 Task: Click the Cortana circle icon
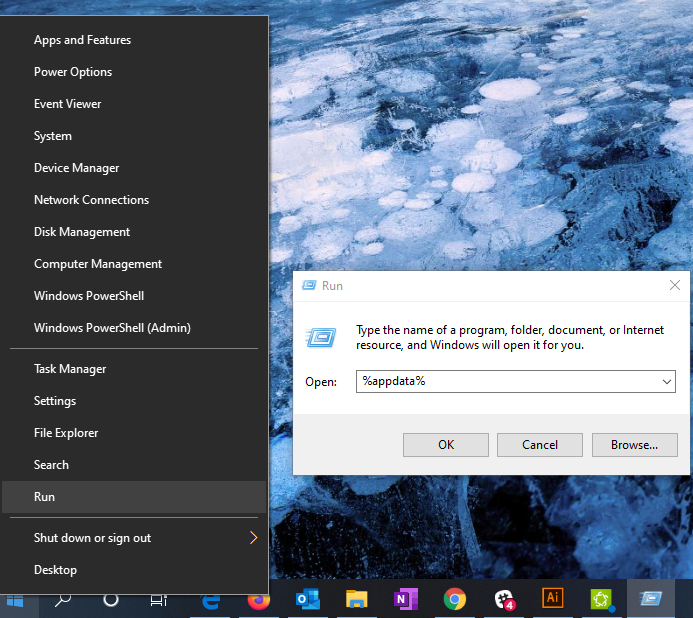(111, 600)
